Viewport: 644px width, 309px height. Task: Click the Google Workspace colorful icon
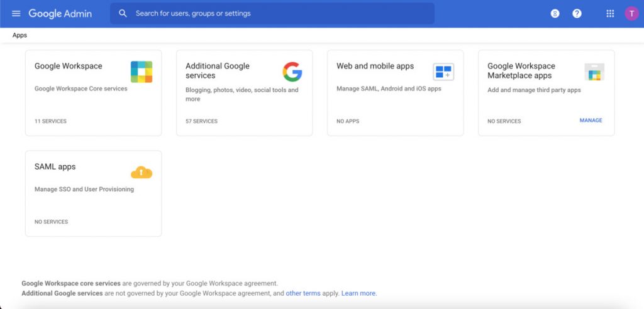click(x=142, y=72)
